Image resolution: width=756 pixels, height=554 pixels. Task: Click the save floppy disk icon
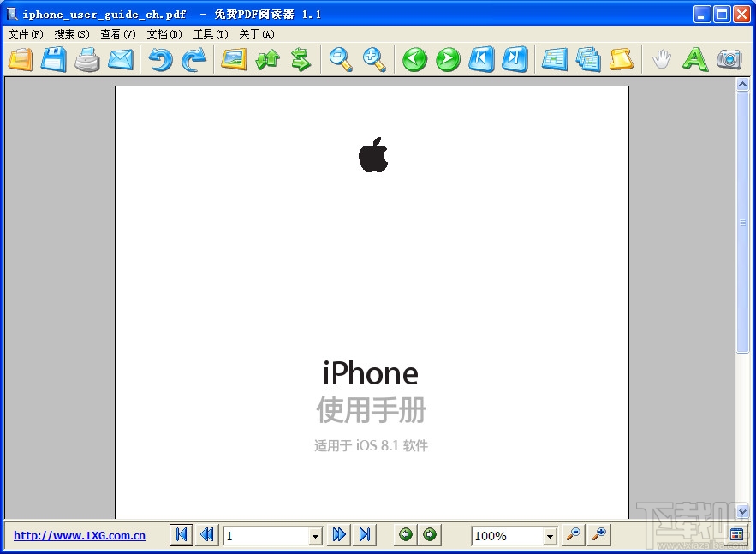[x=54, y=60]
